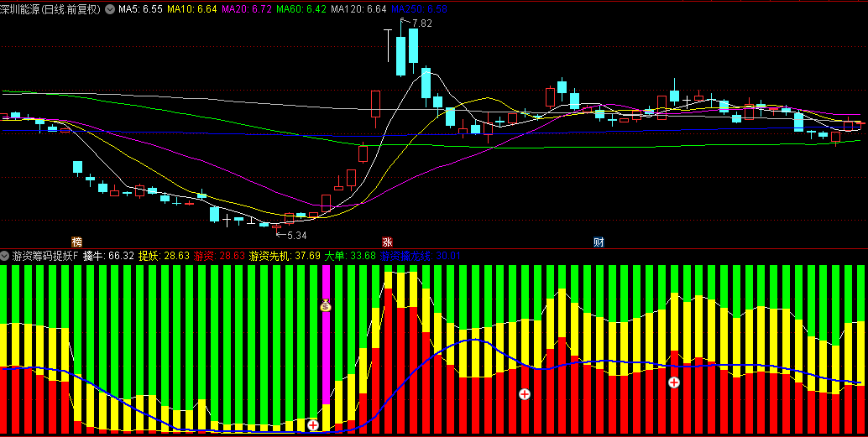This screenshot has height=437, width=868.
Task: Click the money bag signal icon
Action: click(326, 304)
